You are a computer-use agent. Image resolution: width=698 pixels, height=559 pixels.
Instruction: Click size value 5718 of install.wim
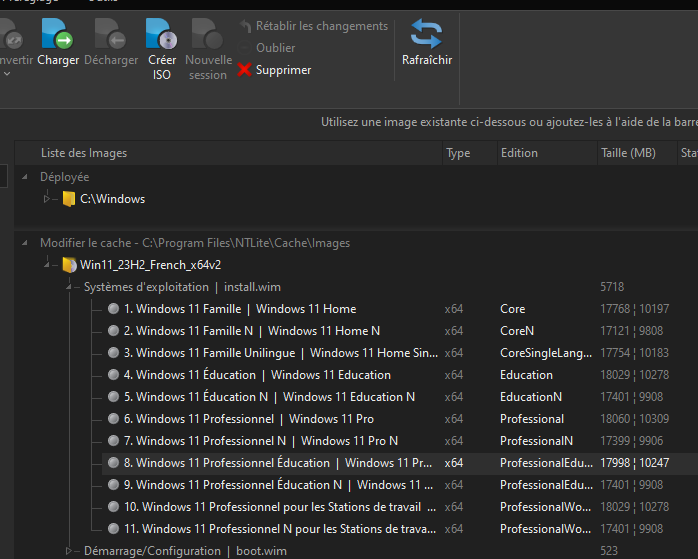coord(612,287)
